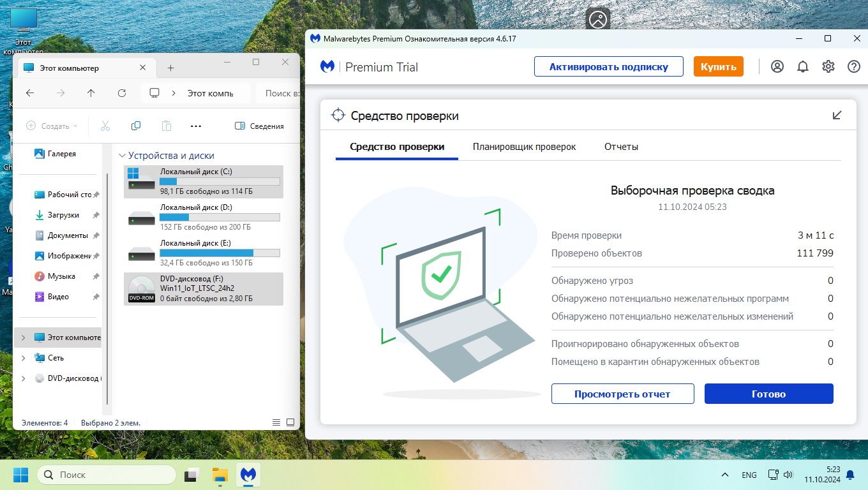Open the taskbar clock 5:23 11.10.2024
868x490 pixels.
coord(822,475)
